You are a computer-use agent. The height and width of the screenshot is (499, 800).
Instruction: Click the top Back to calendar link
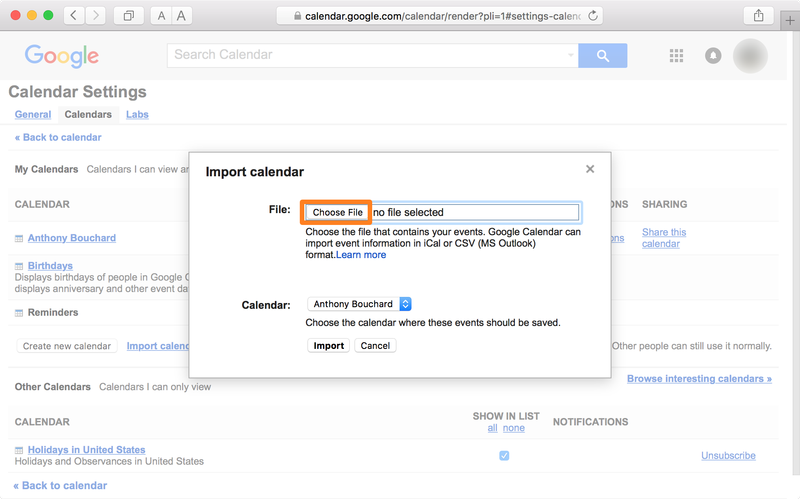[x=58, y=137]
